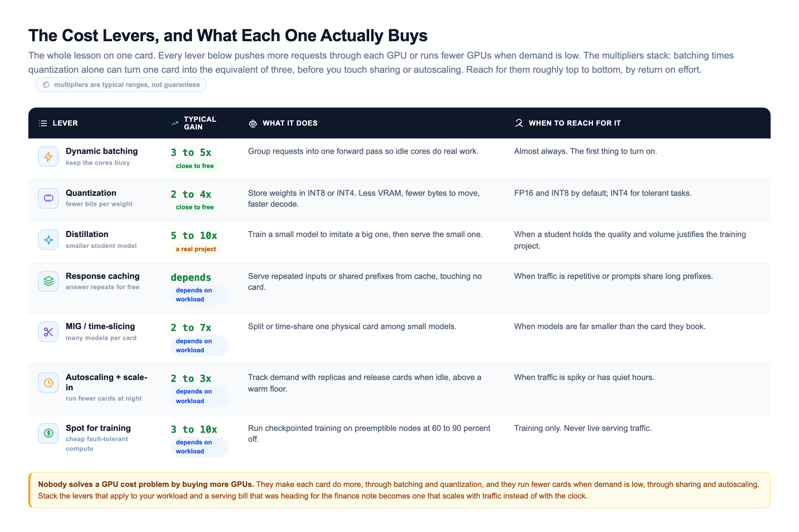Image resolution: width=799 pixels, height=532 pixels.
Task: Click the yellow 'Nobody solves a GPU cost problem' callout
Action: (399, 490)
